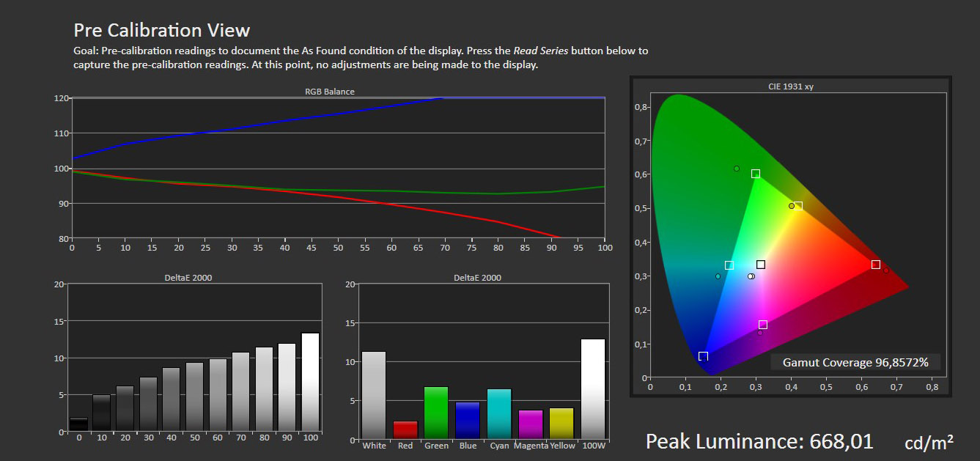Click the White bar in color DeltaE chart
980x461 pixels.
pos(374,394)
